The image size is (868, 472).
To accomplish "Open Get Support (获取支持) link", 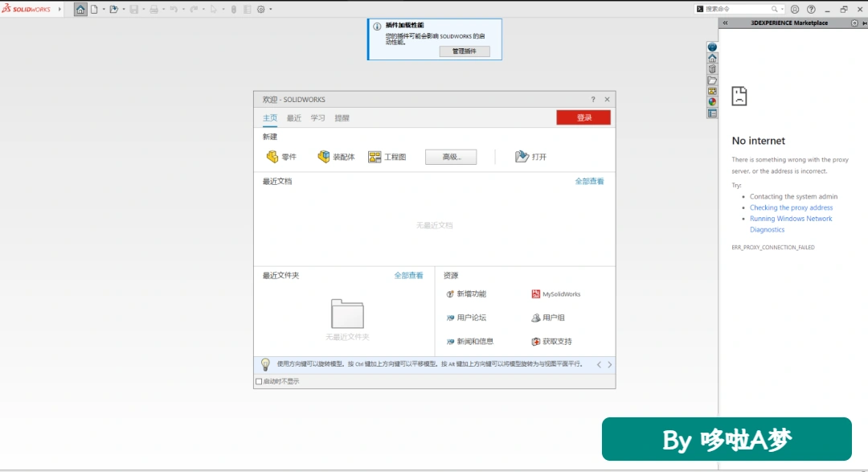I will (x=551, y=342).
